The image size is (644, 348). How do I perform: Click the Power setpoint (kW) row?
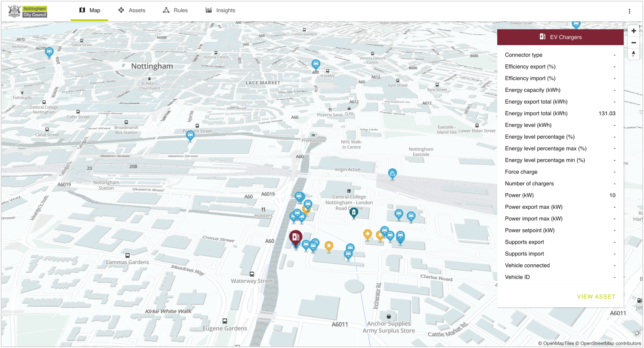[x=560, y=230]
